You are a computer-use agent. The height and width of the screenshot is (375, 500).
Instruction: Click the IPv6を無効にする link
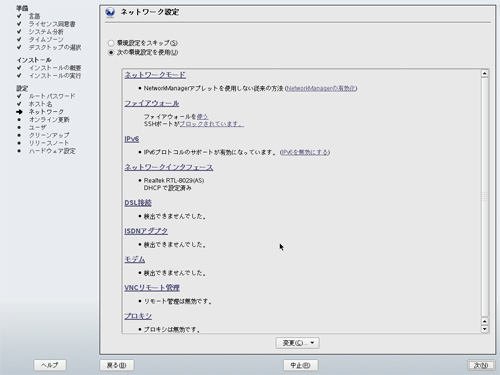pyautogui.click(x=305, y=152)
